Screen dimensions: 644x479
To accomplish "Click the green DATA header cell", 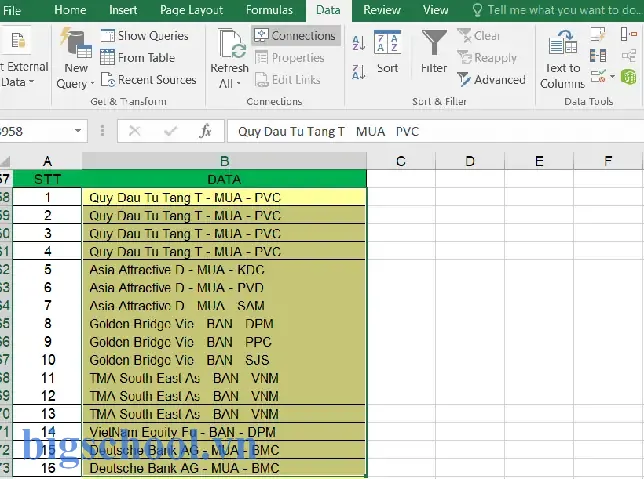I will coord(224,179).
